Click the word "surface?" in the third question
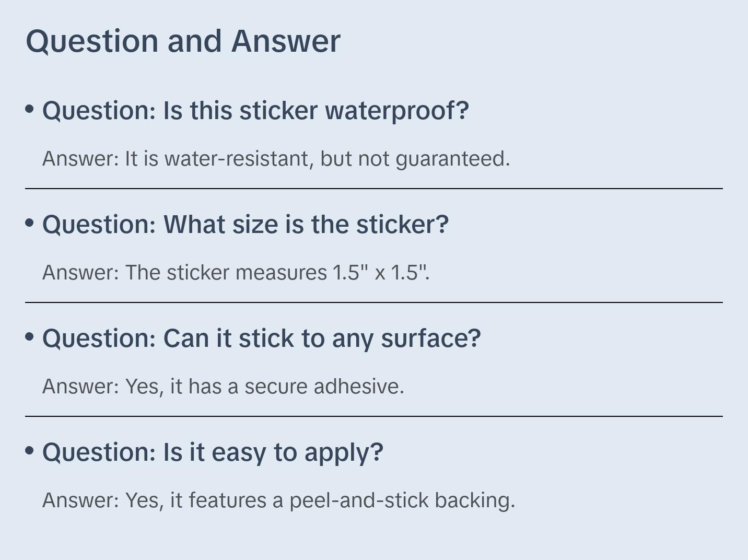This screenshot has height=560, width=748. coord(431,339)
